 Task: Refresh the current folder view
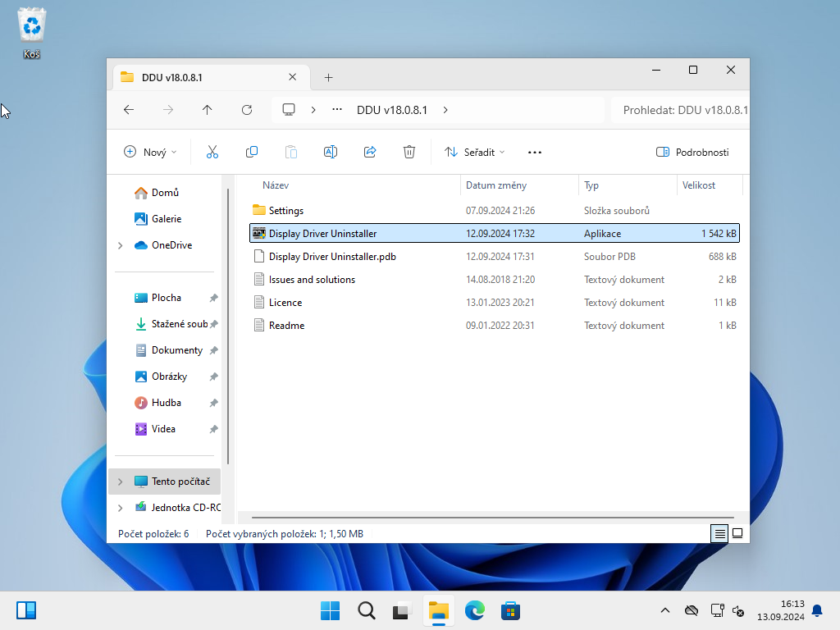point(247,110)
